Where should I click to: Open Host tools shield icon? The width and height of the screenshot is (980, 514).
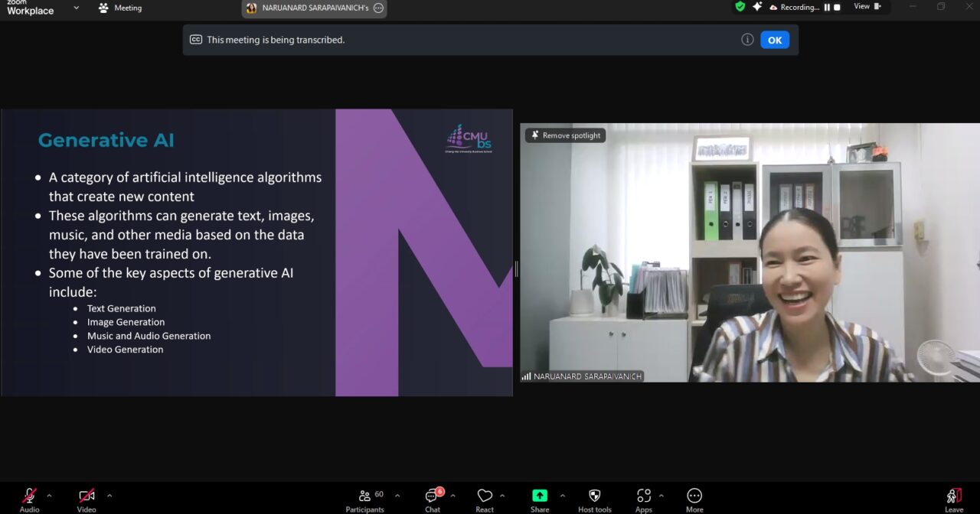(594, 497)
